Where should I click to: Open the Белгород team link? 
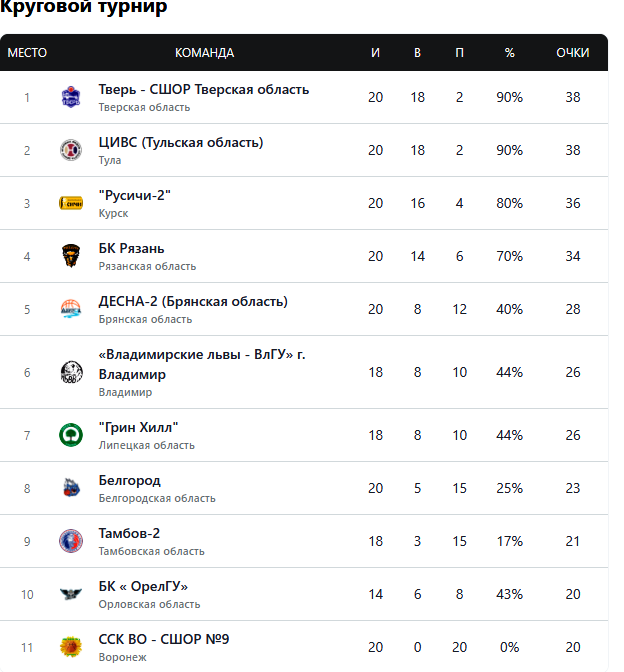click(130, 480)
